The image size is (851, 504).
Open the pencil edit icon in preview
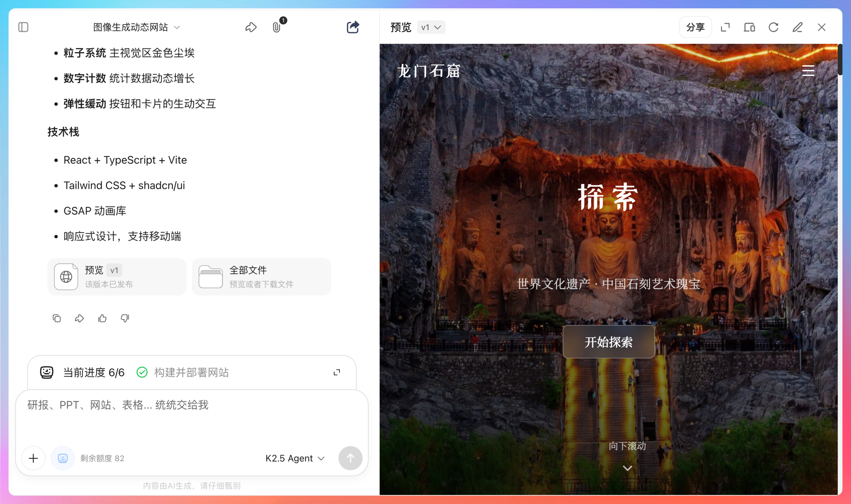[x=797, y=27]
